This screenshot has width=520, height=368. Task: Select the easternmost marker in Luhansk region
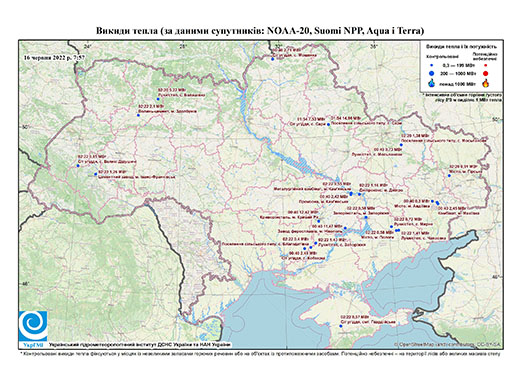(x=449, y=176)
